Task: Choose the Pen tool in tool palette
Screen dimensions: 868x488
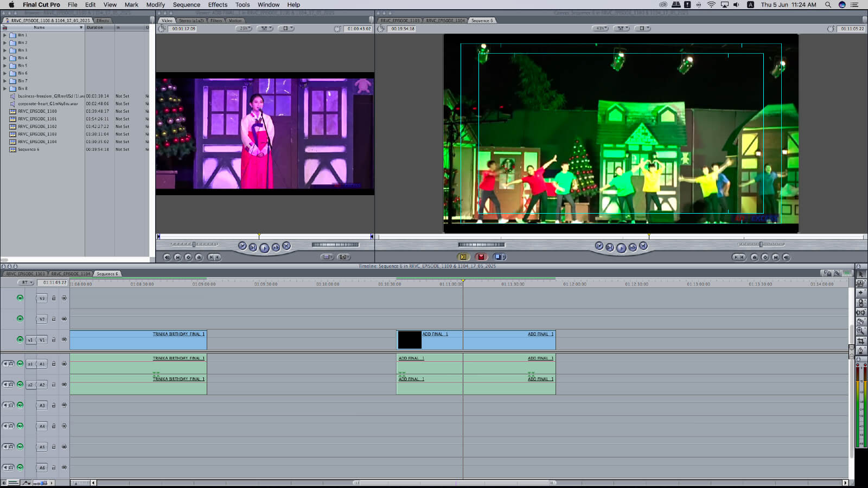Action: [861, 351]
